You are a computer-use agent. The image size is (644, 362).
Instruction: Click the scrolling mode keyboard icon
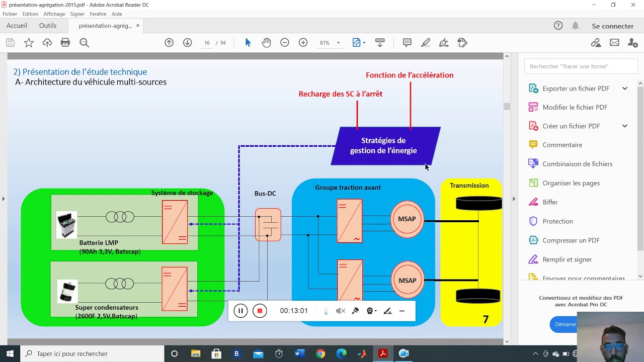point(380,43)
